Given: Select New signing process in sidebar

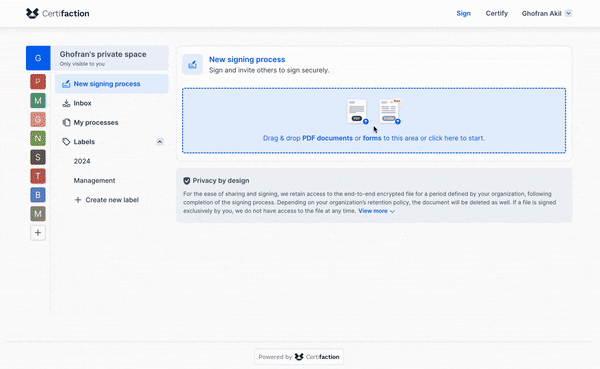Looking at the screenshot, I should (112, 84).
